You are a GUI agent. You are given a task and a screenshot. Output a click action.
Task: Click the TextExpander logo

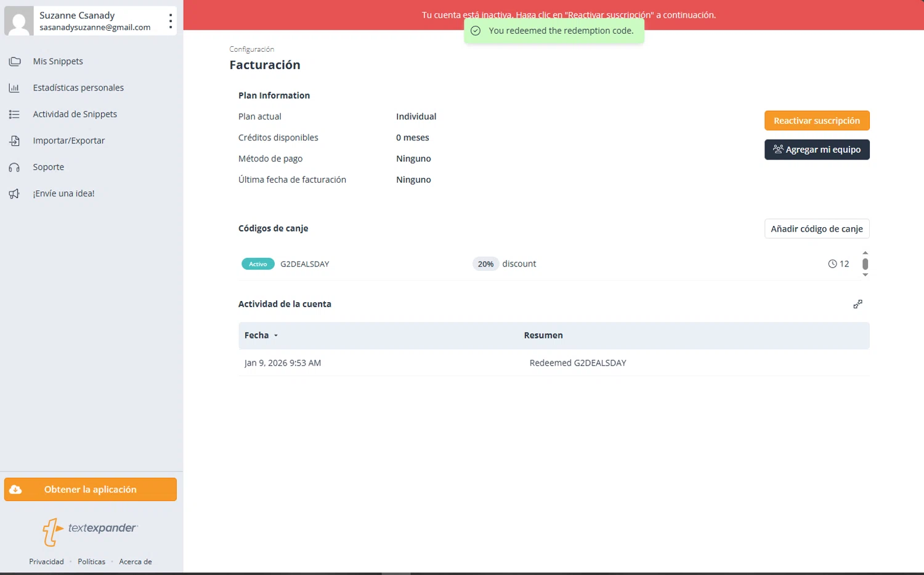point(90,531)
